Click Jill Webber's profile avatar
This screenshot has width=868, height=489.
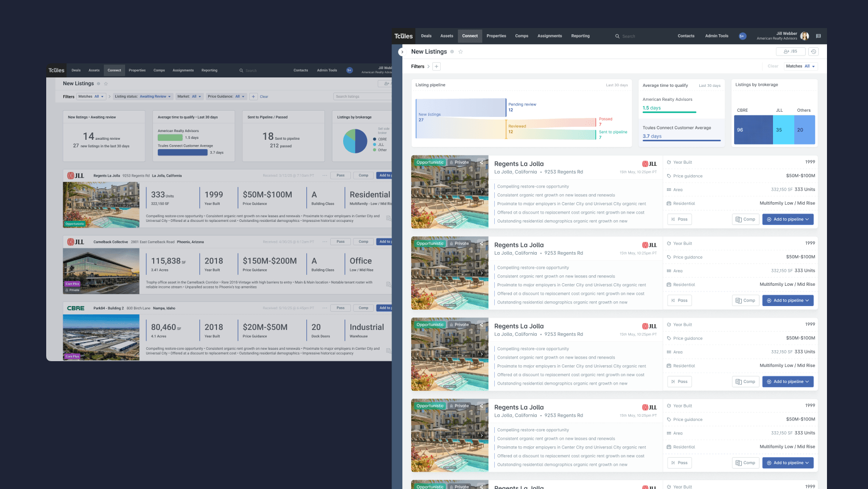(x=805, y=36)
